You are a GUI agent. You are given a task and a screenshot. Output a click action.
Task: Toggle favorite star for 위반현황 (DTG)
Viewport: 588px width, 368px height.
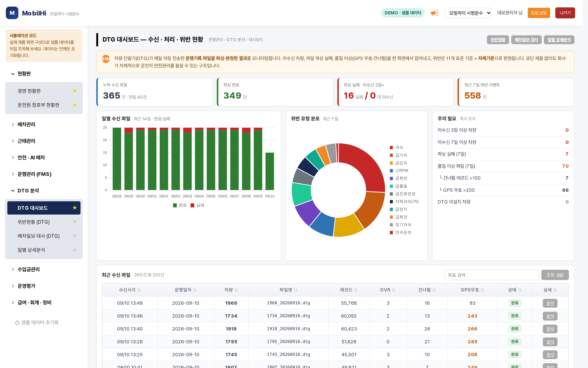tap(75, 222)
